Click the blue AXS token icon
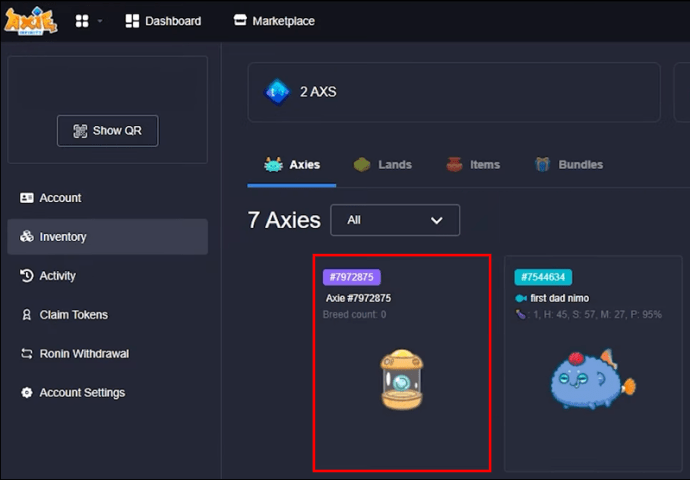 coord(277,92)
